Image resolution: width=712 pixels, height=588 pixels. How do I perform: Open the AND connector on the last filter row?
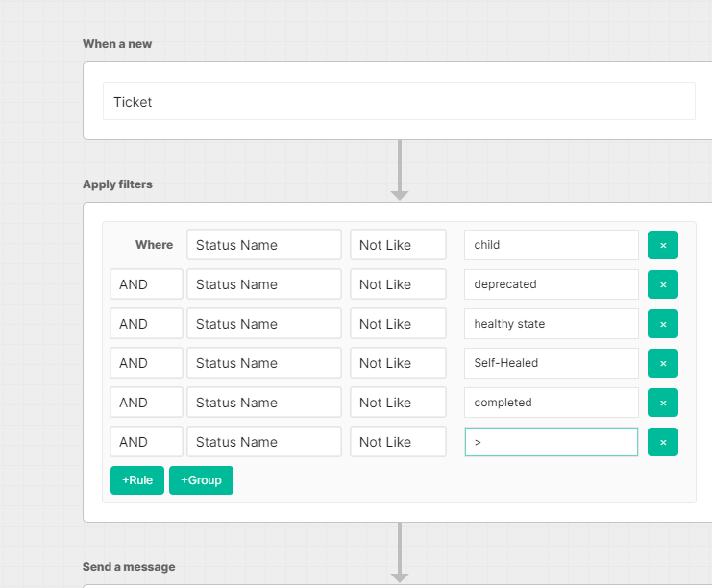pyautogui.click(x=146, y=442)
